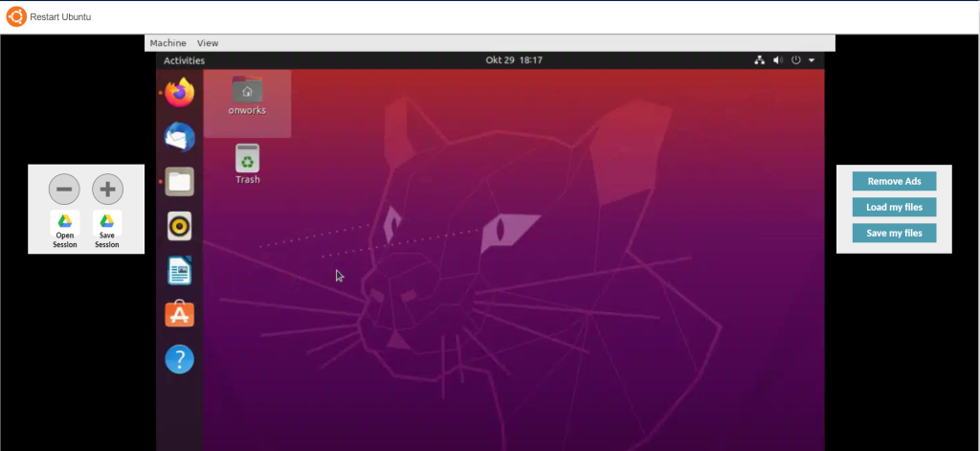
Task: Click the Load my files button
Action: 895,207
